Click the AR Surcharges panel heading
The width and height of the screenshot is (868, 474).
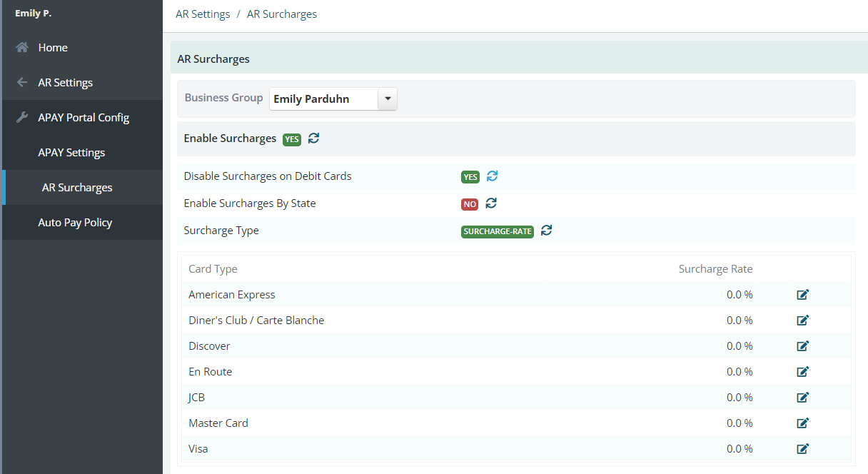pos(213,59)
